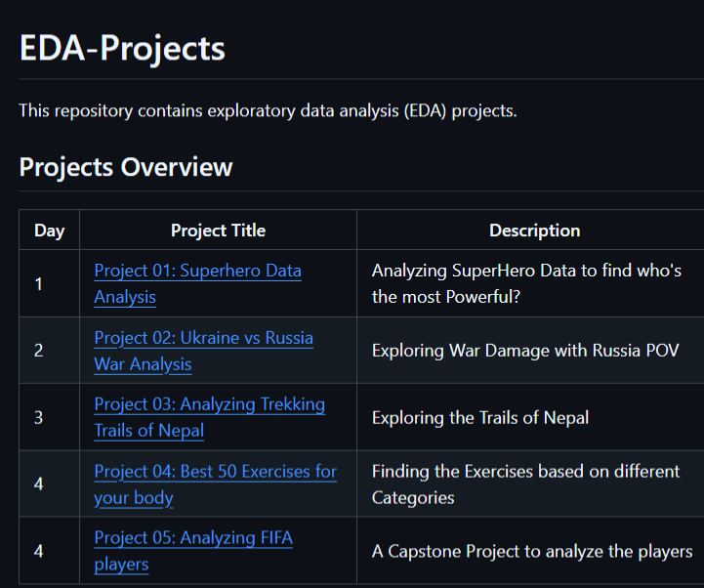704x588 pixels.
Task: Go to Project 05: Analyzing FIFA players
Action: coord(192,538)
